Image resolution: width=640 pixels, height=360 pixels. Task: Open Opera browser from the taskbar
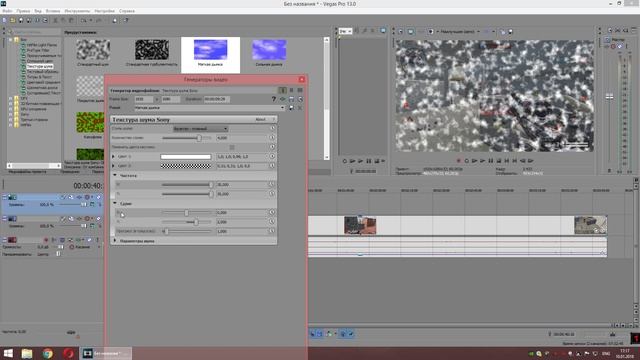pyautogui.click(x=68, y=353)
